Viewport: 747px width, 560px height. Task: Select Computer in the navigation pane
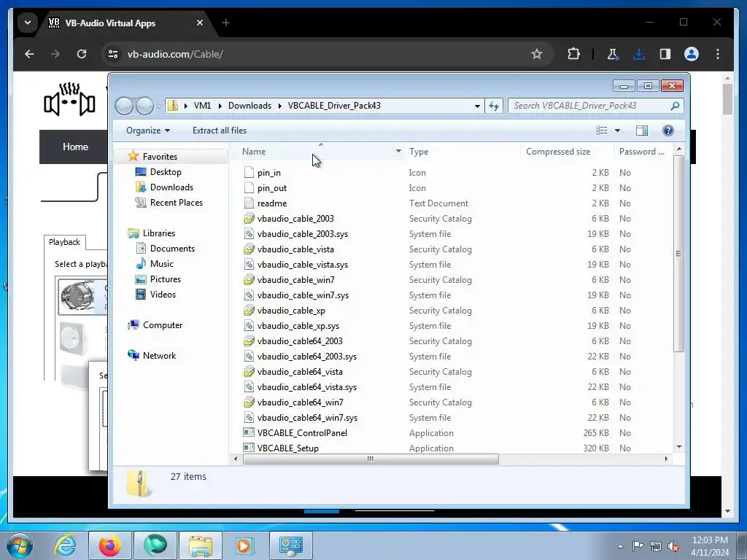click(163, 324)
